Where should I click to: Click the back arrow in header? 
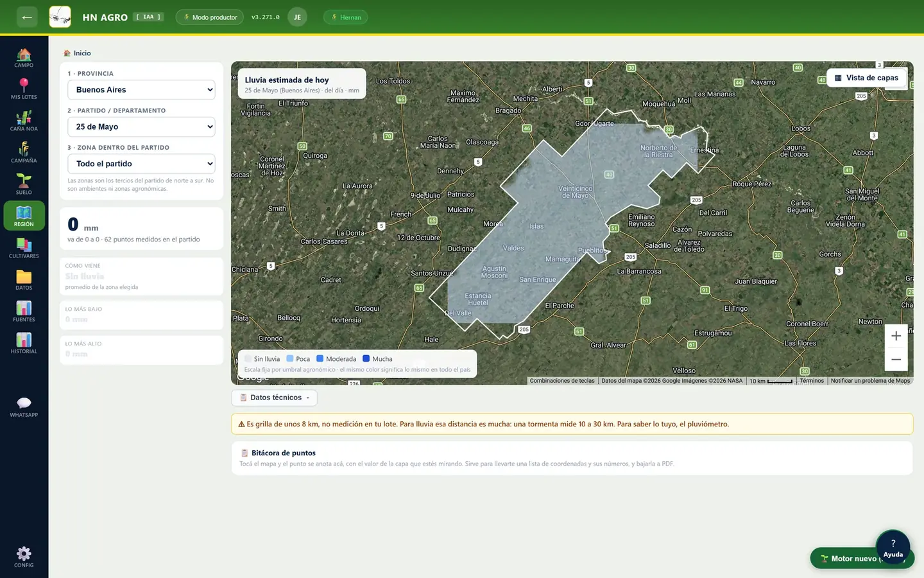pyautogui.click(x=27, y=17)
